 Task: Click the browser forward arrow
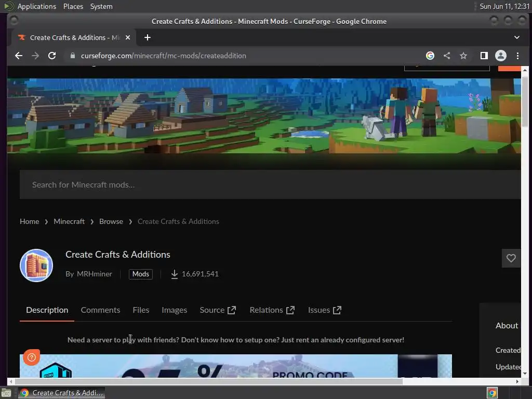tap(35, 56)
